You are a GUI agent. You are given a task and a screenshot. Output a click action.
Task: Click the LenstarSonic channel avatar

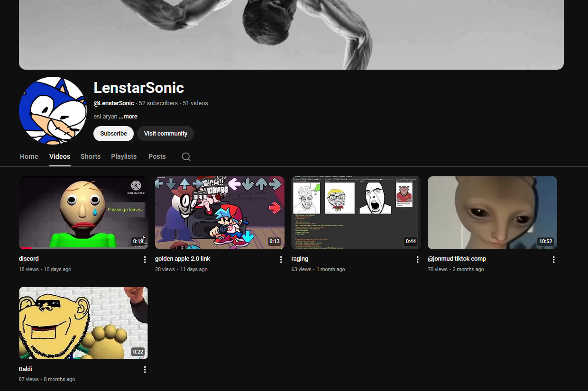(53, 110)
